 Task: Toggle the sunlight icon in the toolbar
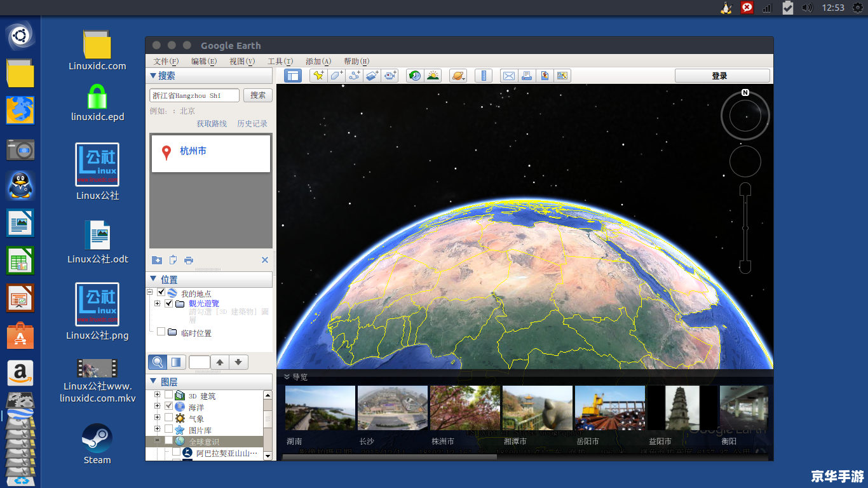click(x=433, y=76)
